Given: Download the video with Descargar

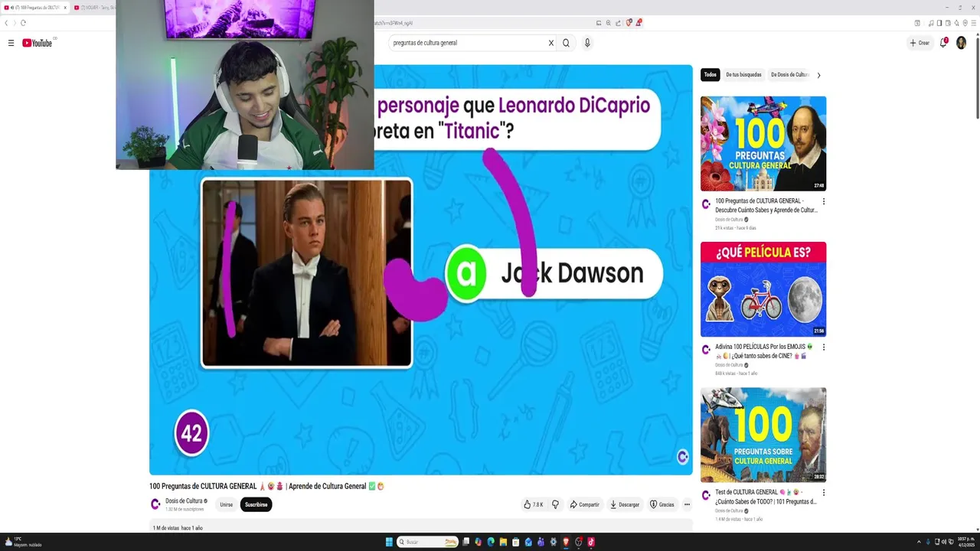Looking at the screenshot, I should pyautogui.click(x=625, y=504).
